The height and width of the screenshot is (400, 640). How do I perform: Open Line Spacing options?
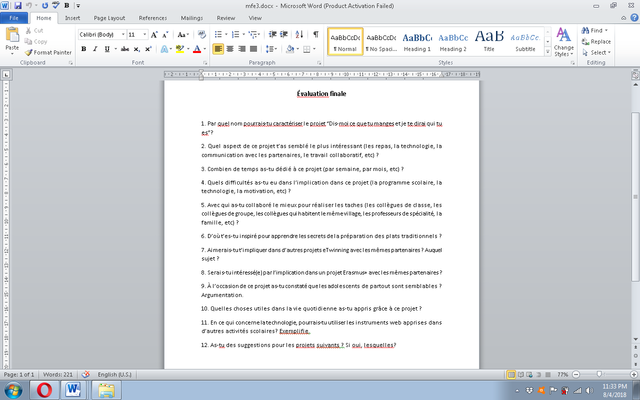[271, 49]
